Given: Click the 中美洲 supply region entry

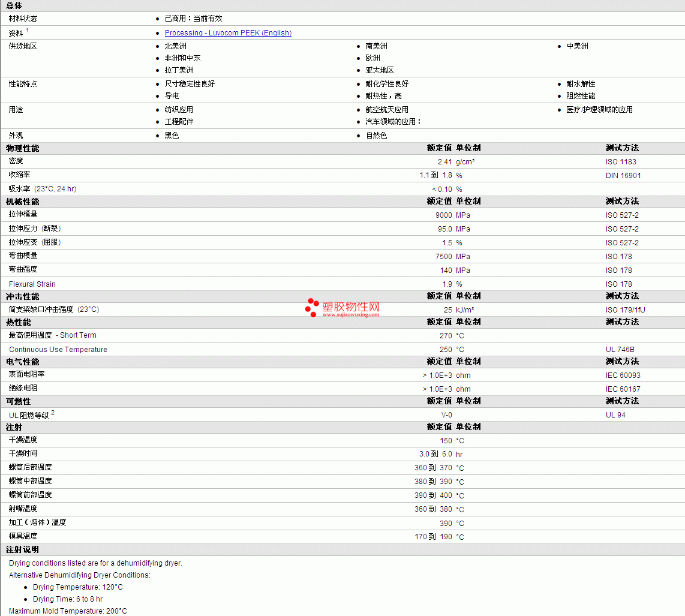Looking at the screenshot, I should point(578,46).
